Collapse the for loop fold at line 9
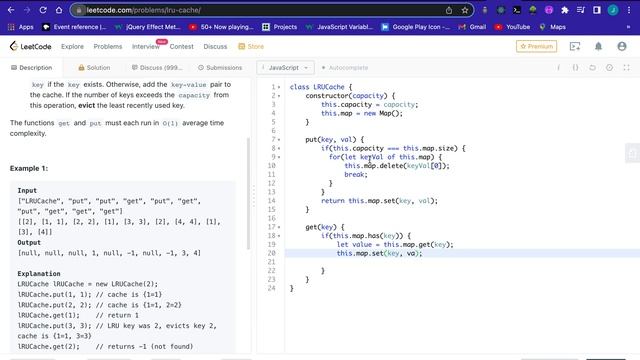 (x=279, y=157)
